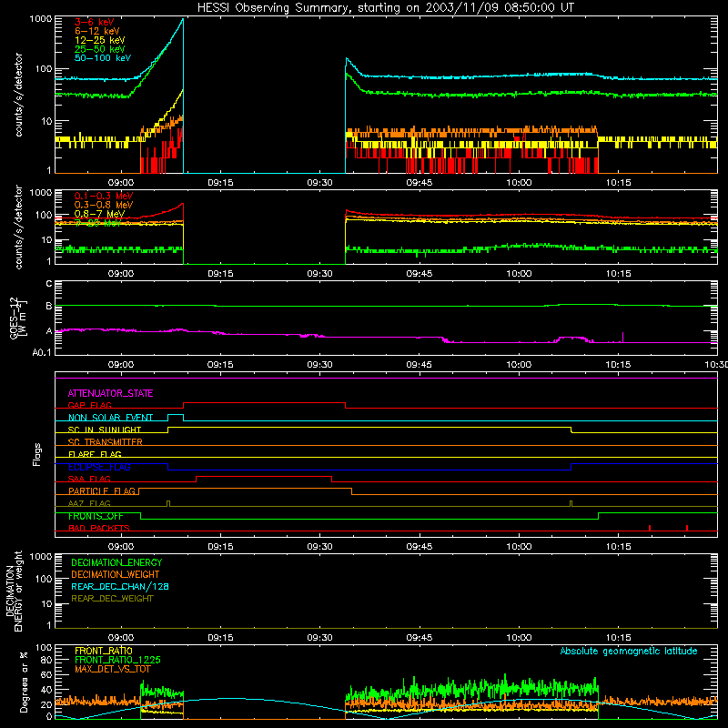Click the counts/s/detector title of keV panel

pos(18,95)
